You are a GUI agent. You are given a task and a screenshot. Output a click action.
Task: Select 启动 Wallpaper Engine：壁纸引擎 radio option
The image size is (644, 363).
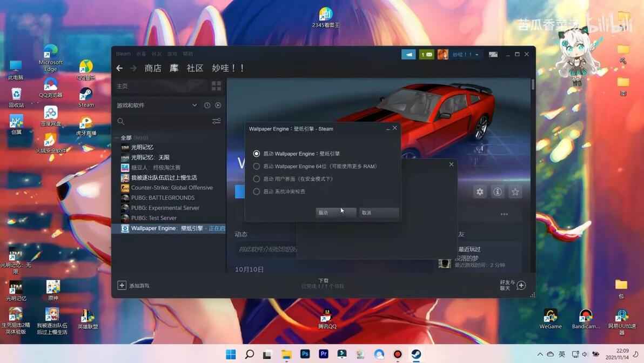pyautogui.click(x=256, y=153)
